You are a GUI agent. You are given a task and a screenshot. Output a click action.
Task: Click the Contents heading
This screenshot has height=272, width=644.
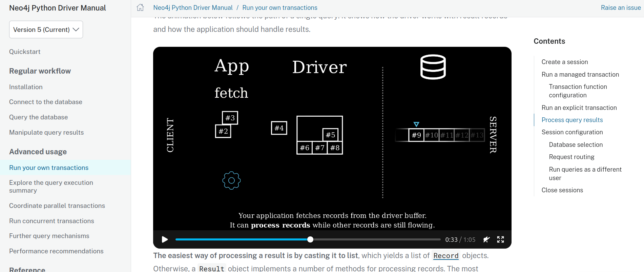tap(549, 41)
